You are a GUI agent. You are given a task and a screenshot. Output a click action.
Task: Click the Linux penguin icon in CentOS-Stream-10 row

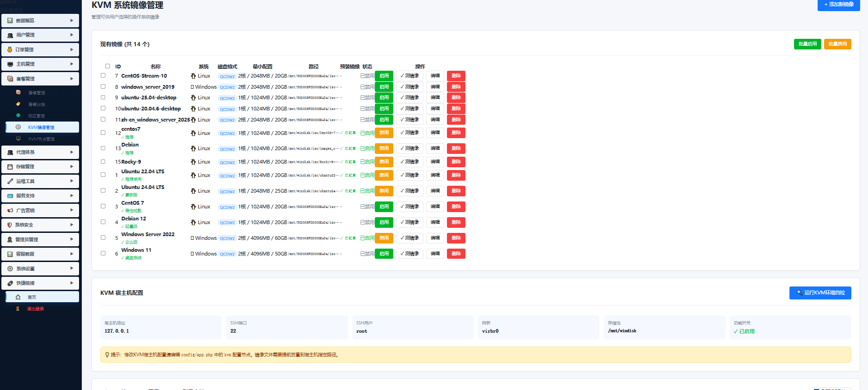click(x=193, y=76)
